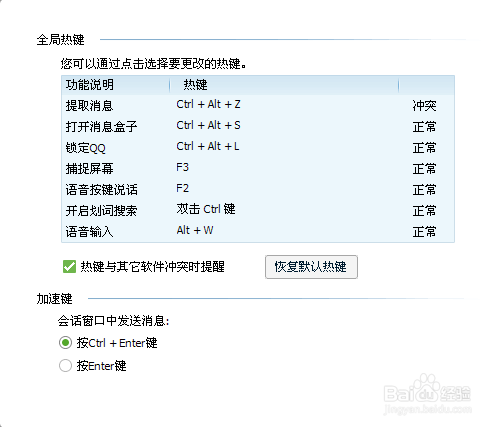Click the Alt + W hotkey cell
The width and height of the screenshot is (501, 427).
click(195, 230)
